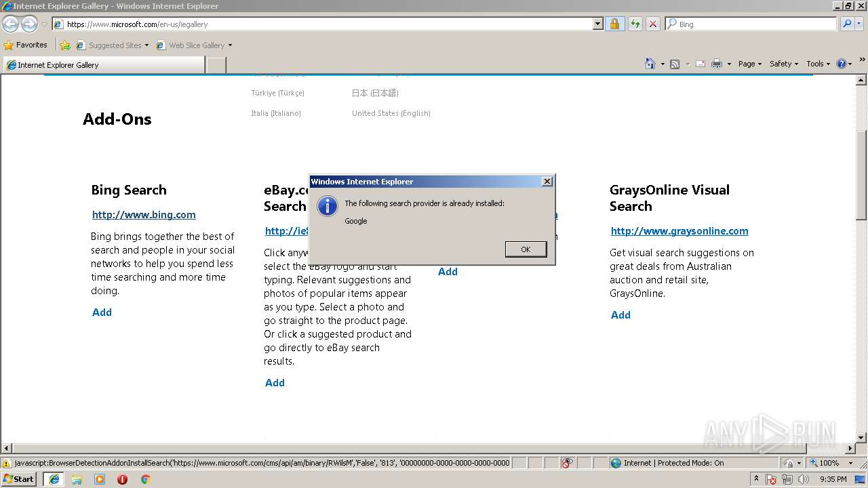This screenshot has height=488, width=868.
Task: Click the volume speaker tray icon
Action: [804, 479]
